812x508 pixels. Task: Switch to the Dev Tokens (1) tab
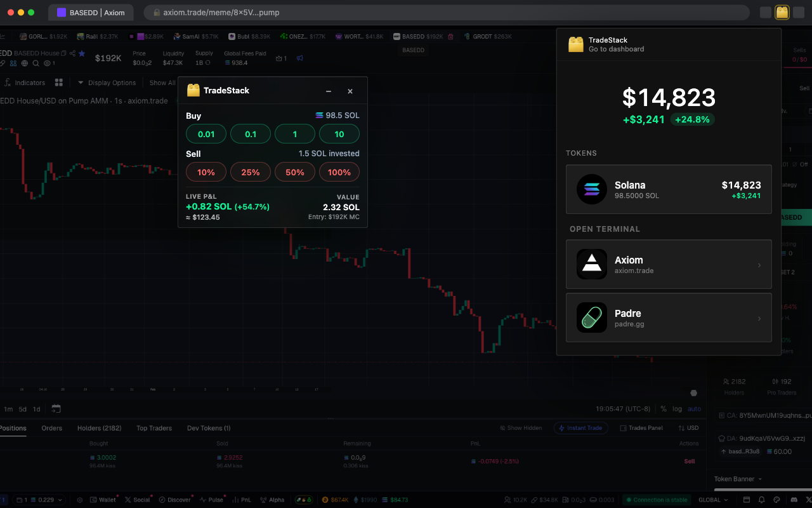pos(209,428)
